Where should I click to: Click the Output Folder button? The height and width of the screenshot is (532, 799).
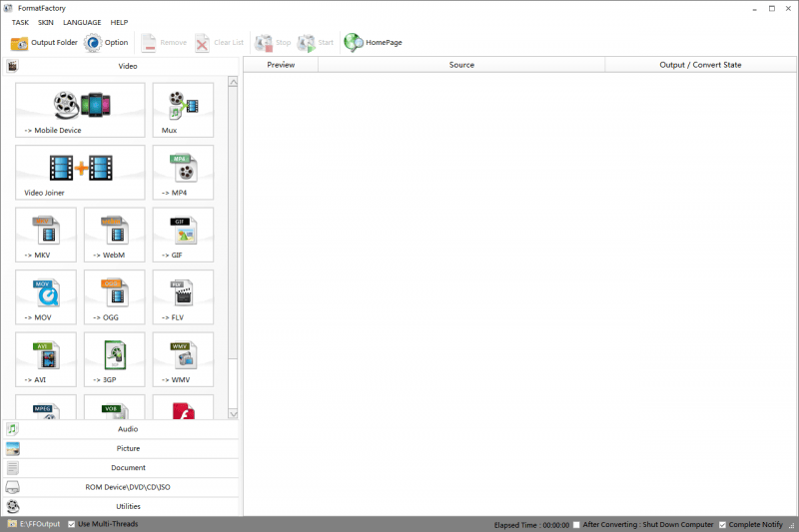pyautogui.click(x=44, y=43)
